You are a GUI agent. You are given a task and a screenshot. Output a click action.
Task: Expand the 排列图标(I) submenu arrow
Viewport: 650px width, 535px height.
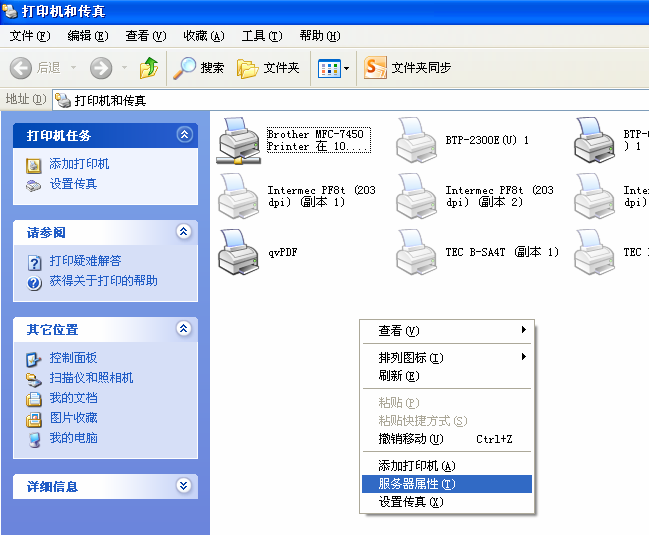point(524,356)
